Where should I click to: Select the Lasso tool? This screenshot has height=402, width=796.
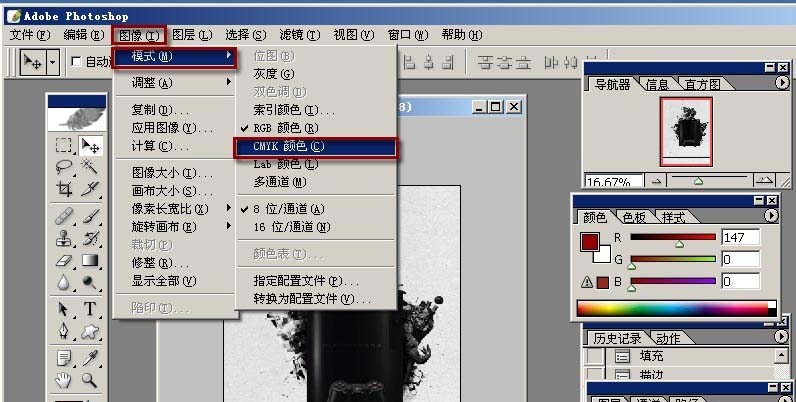[64, 167]
